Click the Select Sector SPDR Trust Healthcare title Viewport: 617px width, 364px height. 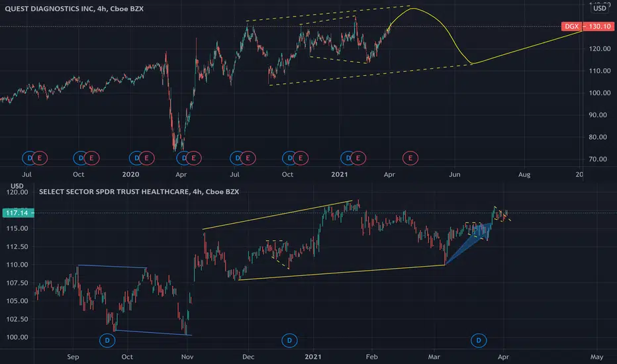139,192
